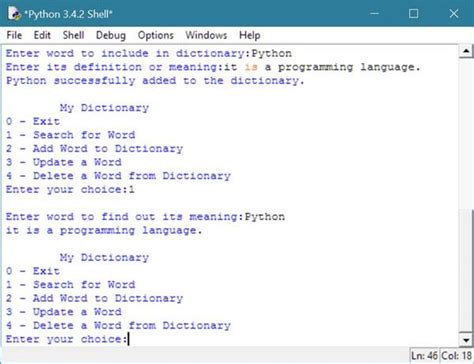Viewport: 474px width, 364px height.
Task: Click '2 - Add Word to Dictionary' in first listing
Action: 94,149
